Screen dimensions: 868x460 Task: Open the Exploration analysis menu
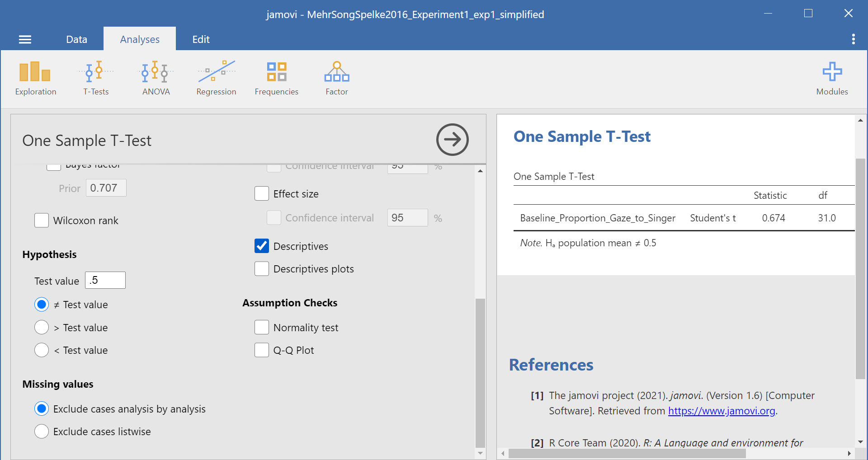coord(35,79)
